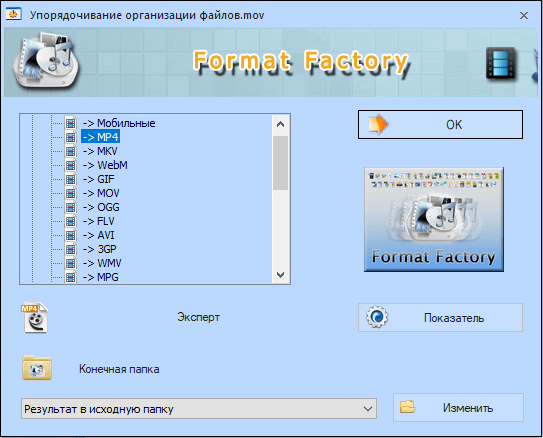Click the scroll-up arrow of format list
Image resolution: width=543 pixels, height=438 pixels.
click(x=281, y=124)
